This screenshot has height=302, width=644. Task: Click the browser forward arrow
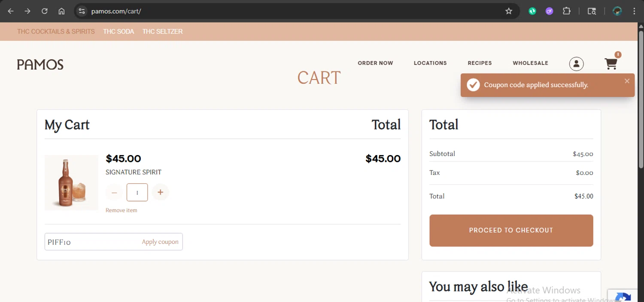click(27, 11)
